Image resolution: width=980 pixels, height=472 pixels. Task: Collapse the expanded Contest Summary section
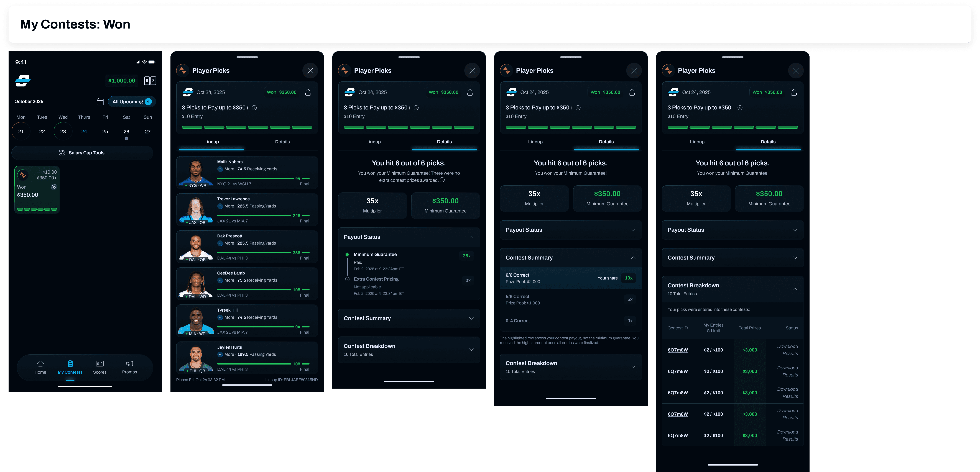point(633,258)
